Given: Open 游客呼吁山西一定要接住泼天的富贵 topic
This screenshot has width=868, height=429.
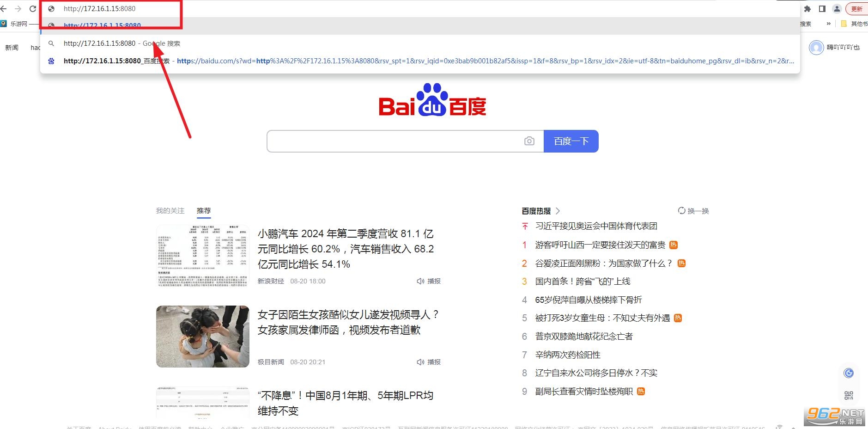Looking at the screenshot, I should point(600,245).
